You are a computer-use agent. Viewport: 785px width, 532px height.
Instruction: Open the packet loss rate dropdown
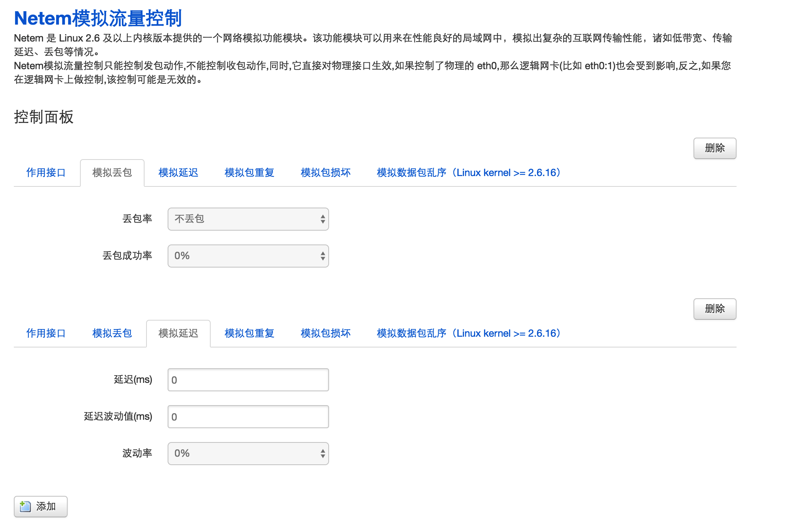248,219
